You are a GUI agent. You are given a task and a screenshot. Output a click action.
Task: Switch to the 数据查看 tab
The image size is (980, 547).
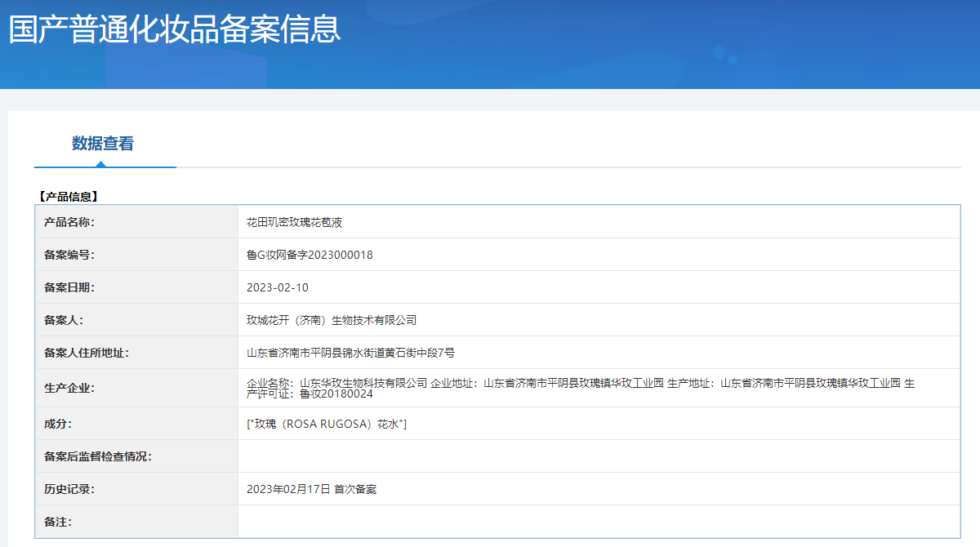pyautogui.click(x=103, y=144)
